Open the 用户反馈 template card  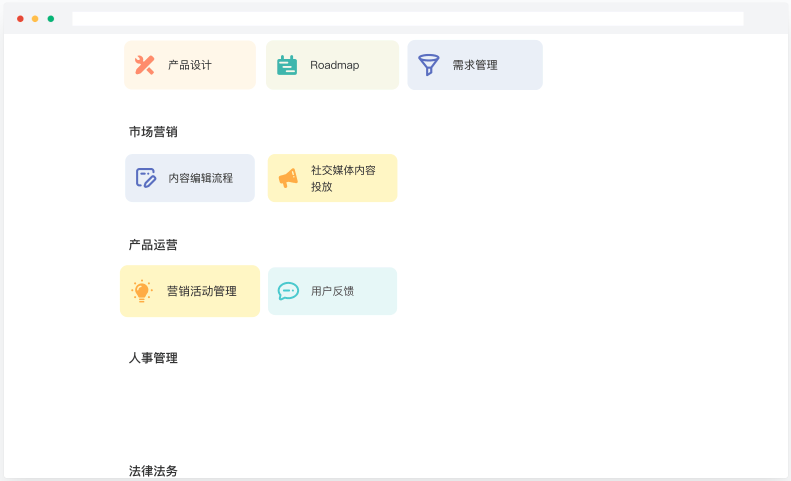[332, 291]
